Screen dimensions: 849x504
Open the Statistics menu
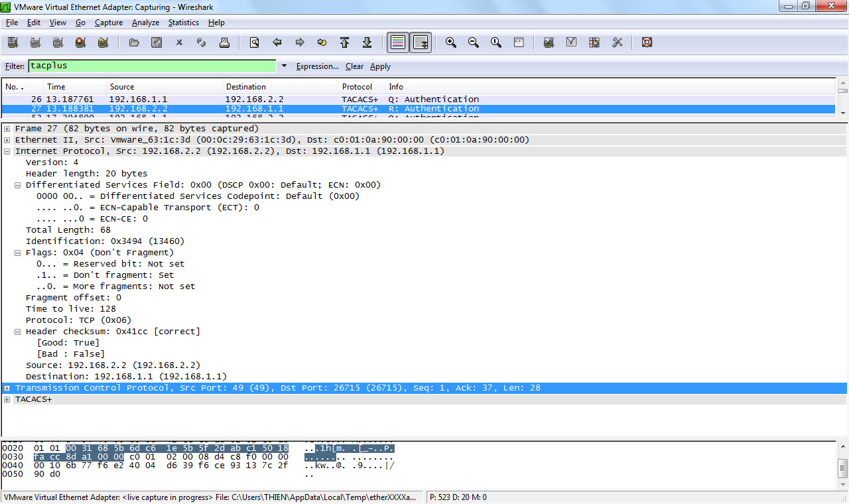[x=183, y=23]
